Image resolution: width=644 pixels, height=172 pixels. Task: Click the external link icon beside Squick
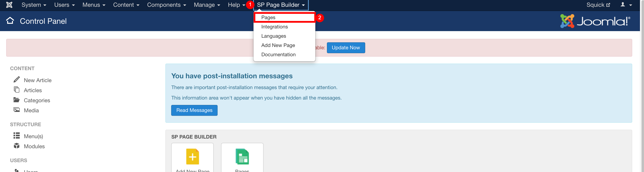[x=608, y=5]
